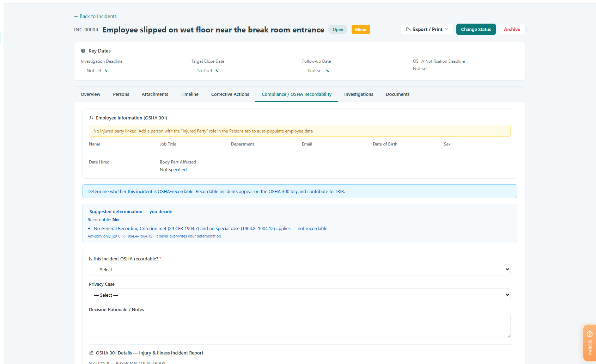Image resolution: width=596 pixels, height=364 pixels.
Task: Select the Compliance / OSHA Recordability tab
Action: (297, 94)
